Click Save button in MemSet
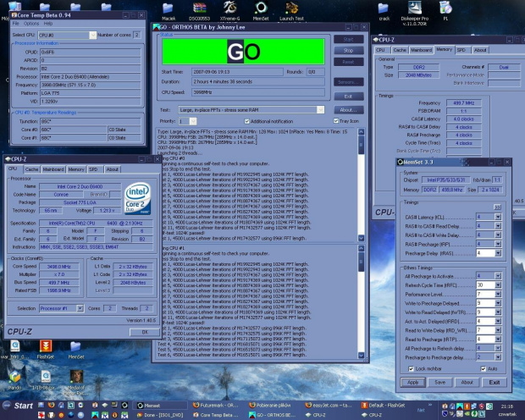525x420 pixels. point(440,383)
